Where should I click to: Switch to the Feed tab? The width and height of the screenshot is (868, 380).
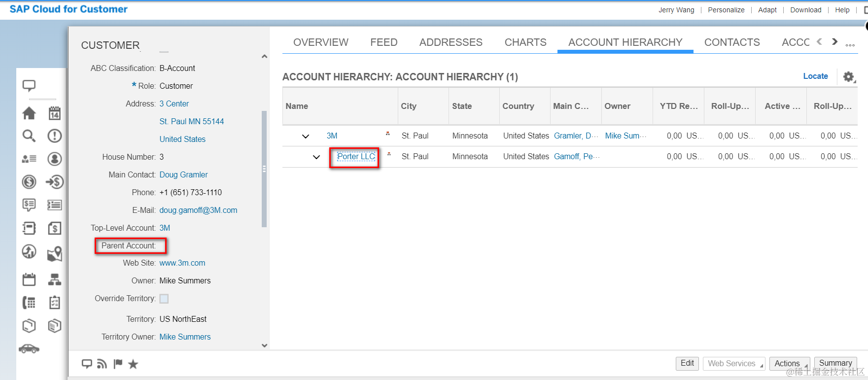(384, 42)
